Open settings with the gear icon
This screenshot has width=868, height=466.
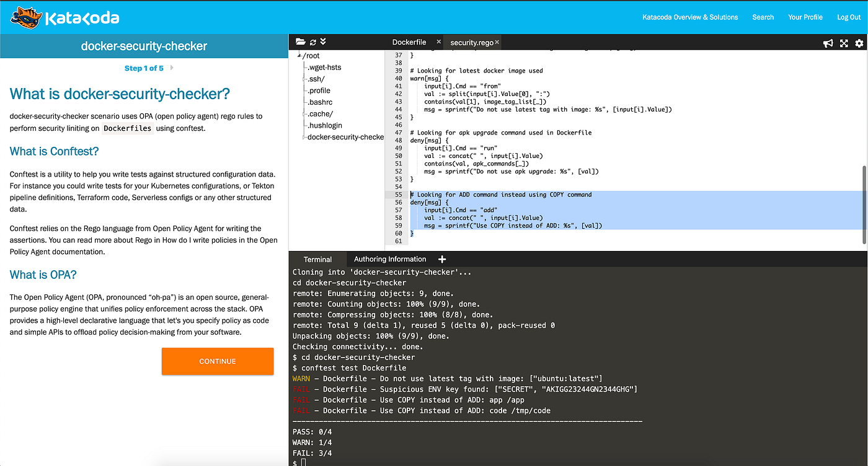[x=859, y=43]
